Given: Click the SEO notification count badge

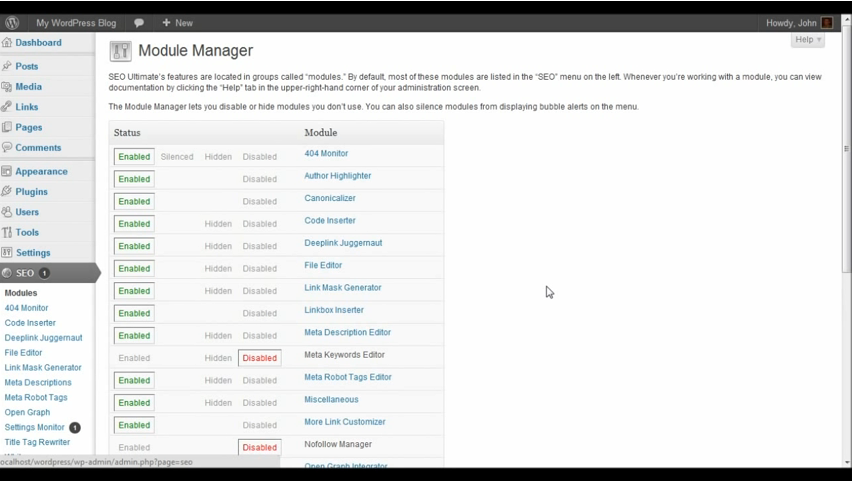Looking at the screenshot, I should pos(44,273).
